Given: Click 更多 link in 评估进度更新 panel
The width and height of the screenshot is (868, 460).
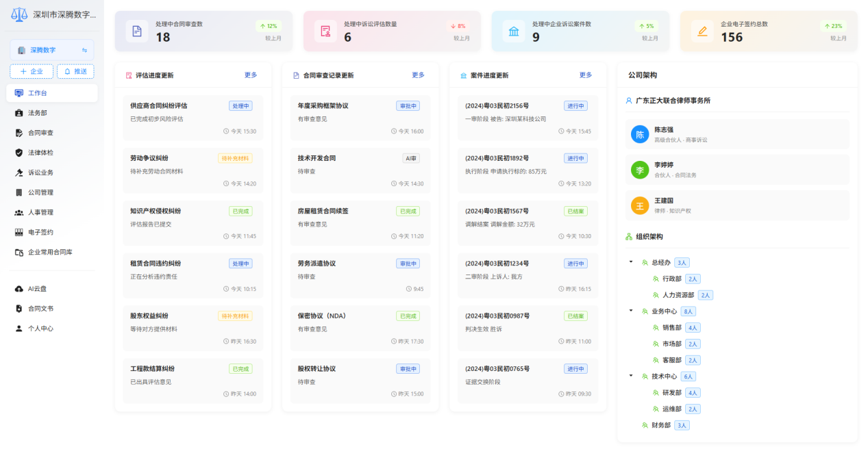Looking at the screenshot, I should coord(251,75).
